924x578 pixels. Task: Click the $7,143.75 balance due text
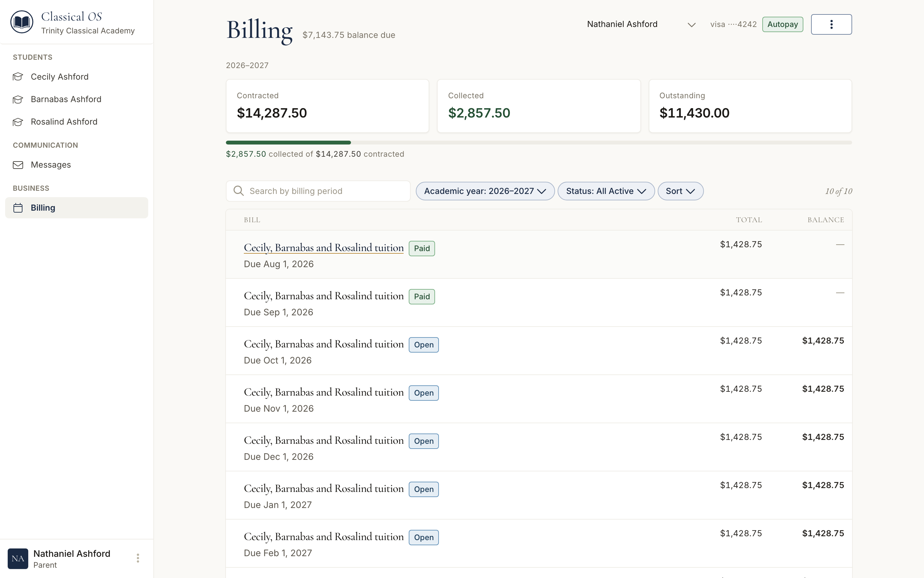click(x=349, y=35)
